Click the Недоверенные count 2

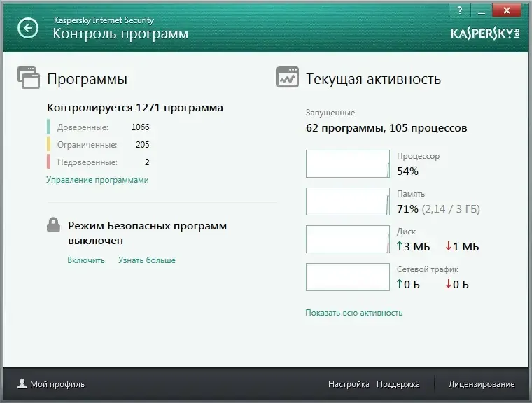pos(147,162)
